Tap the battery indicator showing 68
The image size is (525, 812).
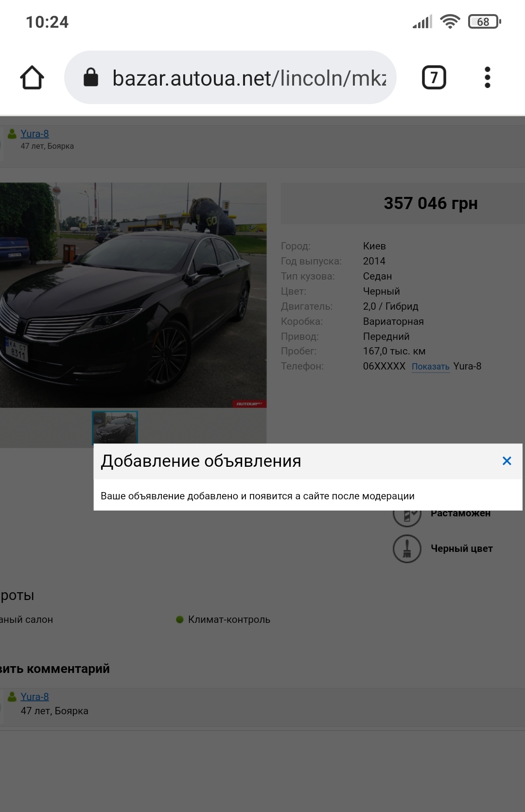click(x=484, y=22)
